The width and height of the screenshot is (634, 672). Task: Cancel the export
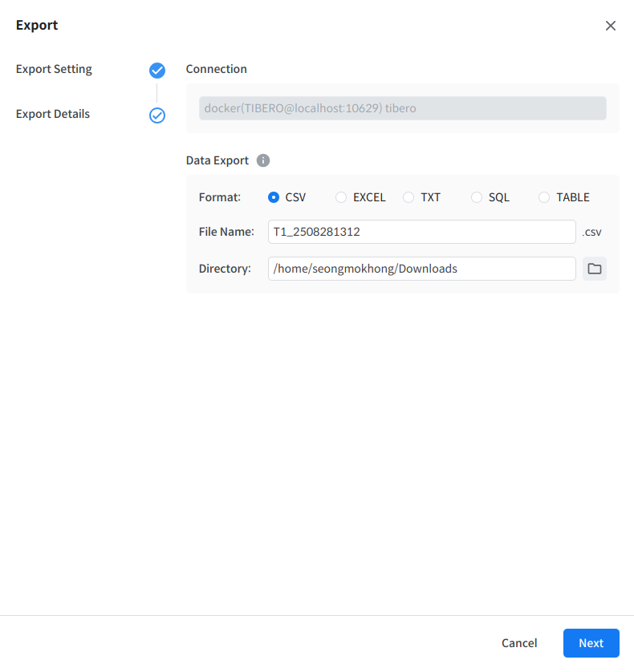519,643
